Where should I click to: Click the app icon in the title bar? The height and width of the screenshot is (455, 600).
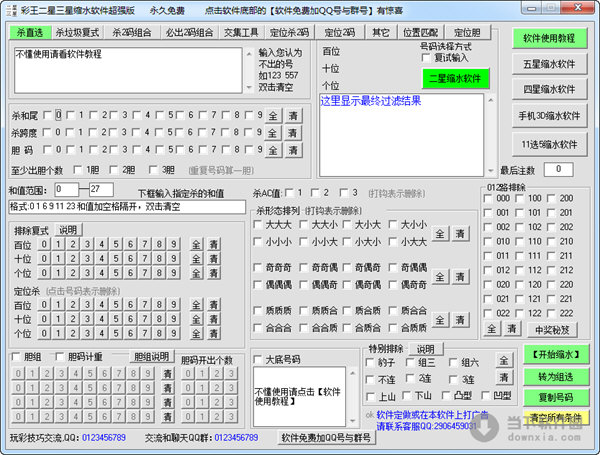[11, 11]
